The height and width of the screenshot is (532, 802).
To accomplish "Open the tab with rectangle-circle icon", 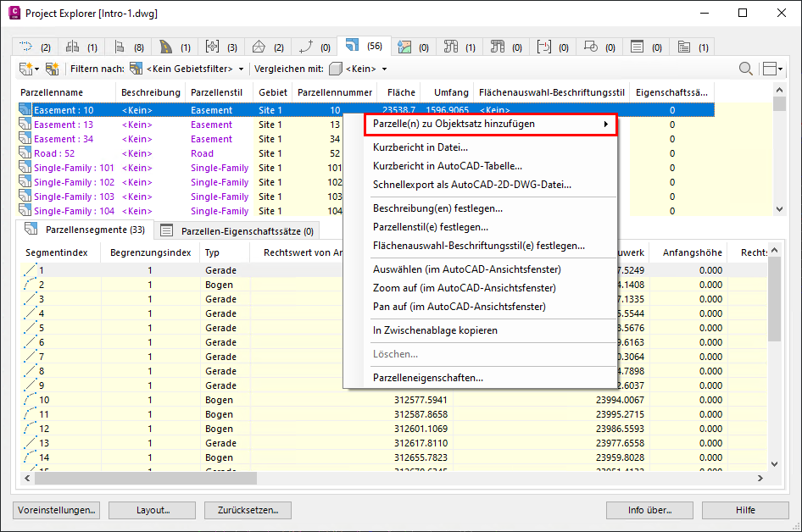I will (x=599, y=47).
